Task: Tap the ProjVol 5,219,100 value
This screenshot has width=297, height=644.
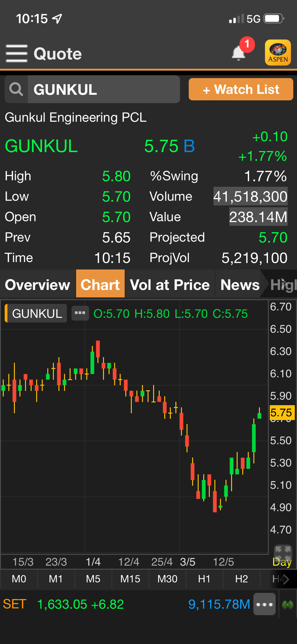Action: pyautogui.click(x=254, y=258)
